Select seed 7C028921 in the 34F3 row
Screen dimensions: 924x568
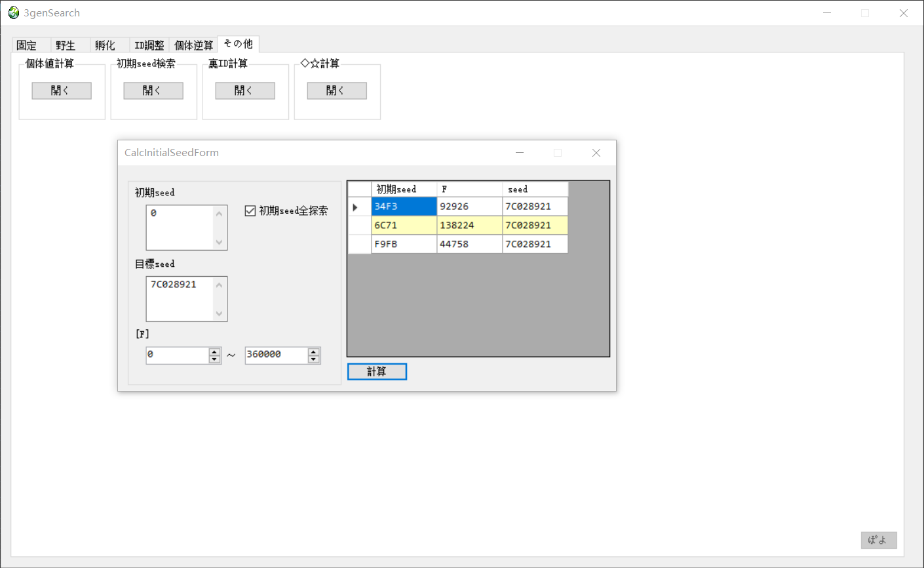pyautogui.click(x=535, y=207)
